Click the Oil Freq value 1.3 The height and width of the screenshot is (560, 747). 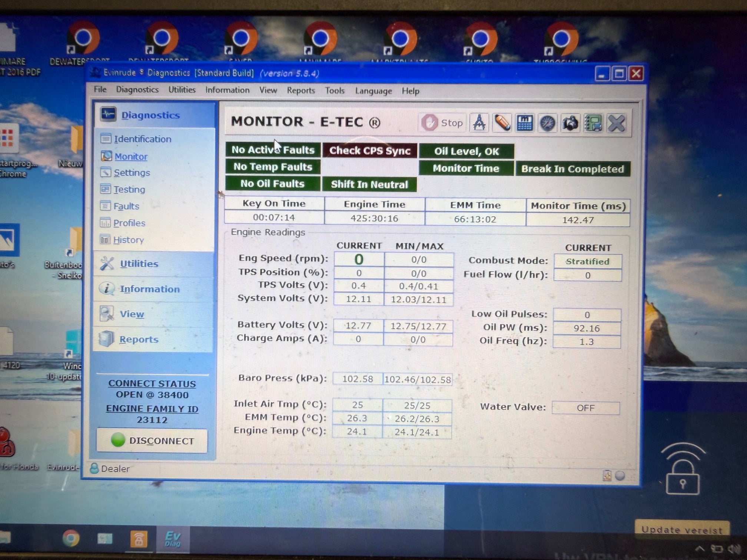pyautogui.click(x=587, y=341)
